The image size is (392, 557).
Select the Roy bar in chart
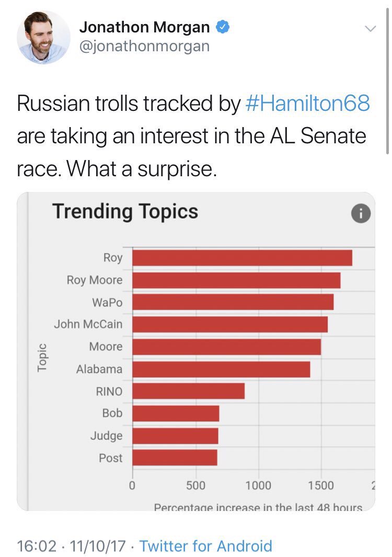tap(242, 258)
